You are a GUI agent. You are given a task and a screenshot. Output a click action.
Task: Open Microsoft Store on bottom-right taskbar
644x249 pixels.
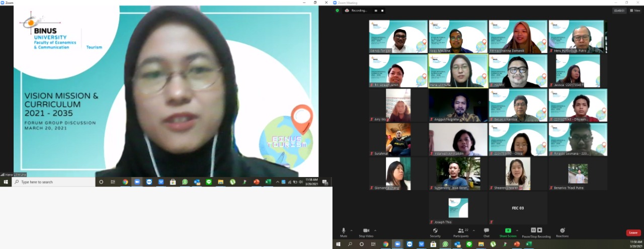point(433,244)
